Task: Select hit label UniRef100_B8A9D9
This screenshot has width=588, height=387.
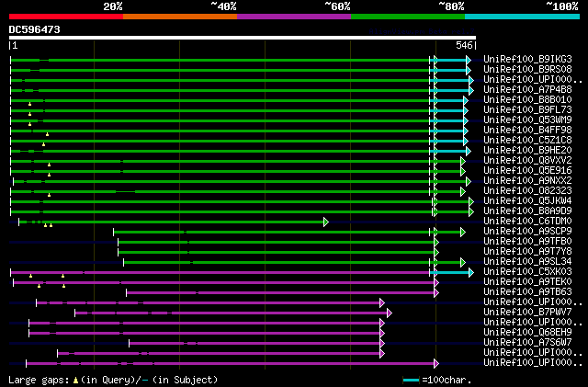Action: coord(527,211)
